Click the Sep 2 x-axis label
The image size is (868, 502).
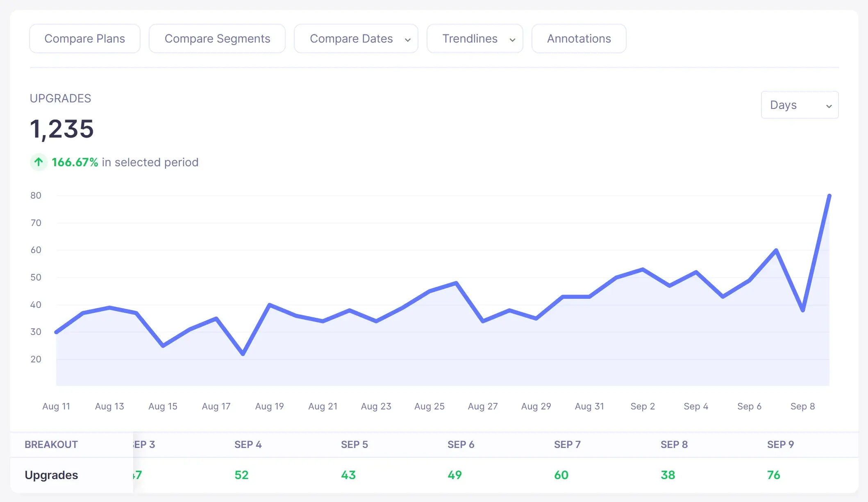pos(643,407)
